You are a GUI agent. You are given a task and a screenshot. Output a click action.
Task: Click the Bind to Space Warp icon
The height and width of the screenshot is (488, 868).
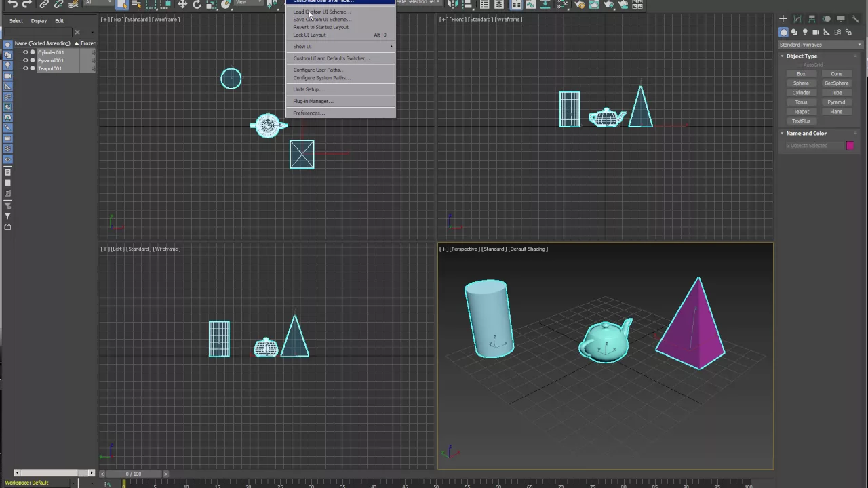[74, 4]
